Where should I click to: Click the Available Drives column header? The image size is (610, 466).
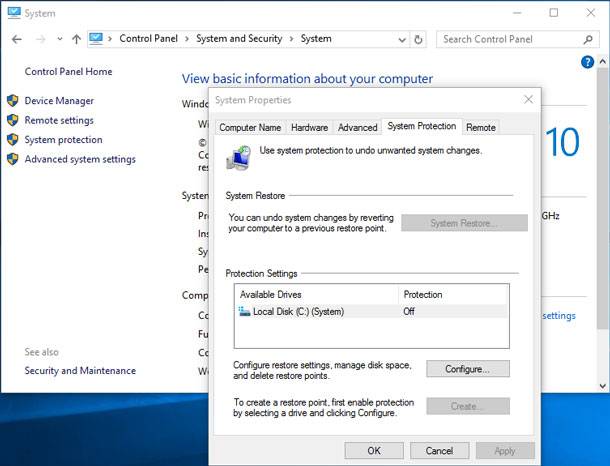[x=317, y=294]
